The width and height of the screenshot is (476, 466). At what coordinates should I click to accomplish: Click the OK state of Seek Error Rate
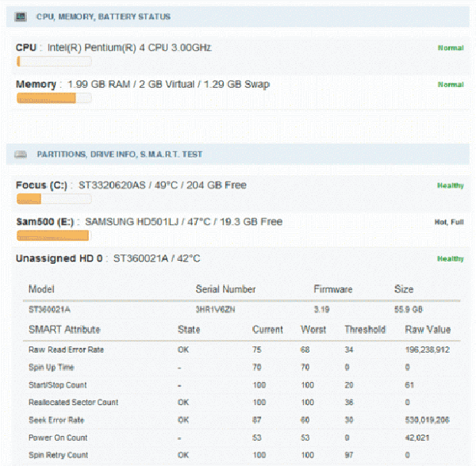pyautogui.click(x=183, y=420)
